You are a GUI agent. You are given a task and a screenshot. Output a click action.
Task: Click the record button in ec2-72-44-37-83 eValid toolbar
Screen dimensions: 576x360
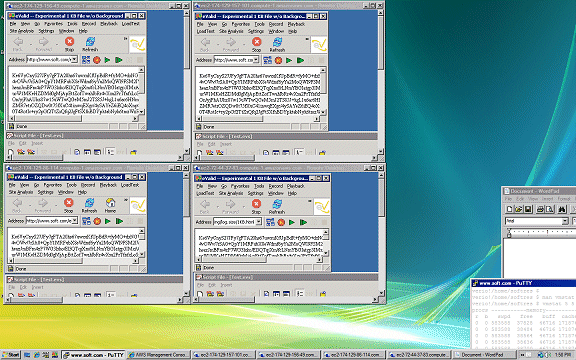tap(281, 222)
